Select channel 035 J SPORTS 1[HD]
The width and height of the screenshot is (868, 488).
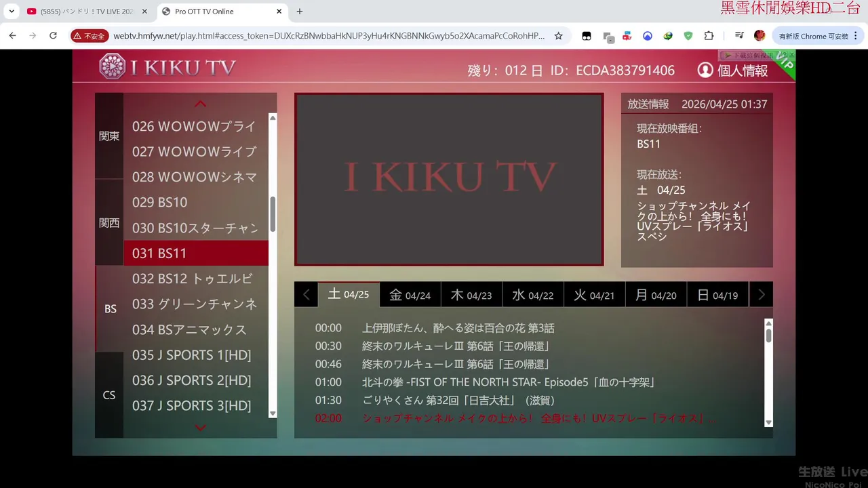(x=196, y=354)
